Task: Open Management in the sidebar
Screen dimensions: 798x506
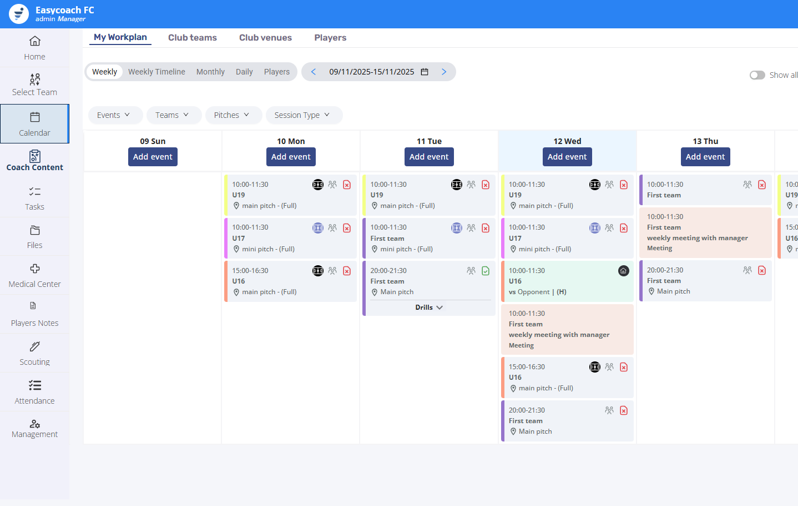Action: (x=35, y=428)
